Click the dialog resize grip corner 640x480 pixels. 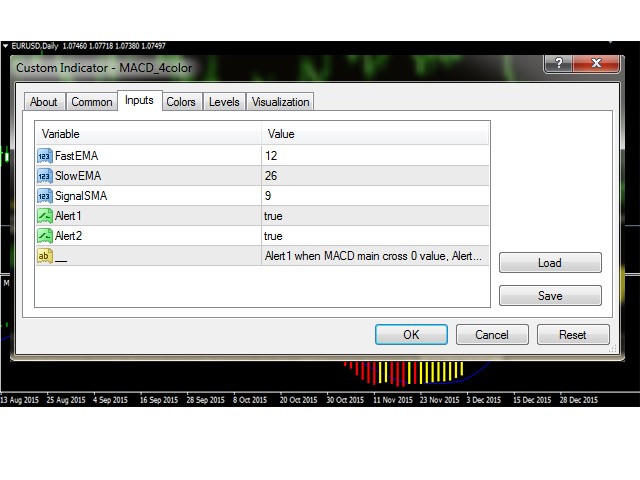click(613, 349)
